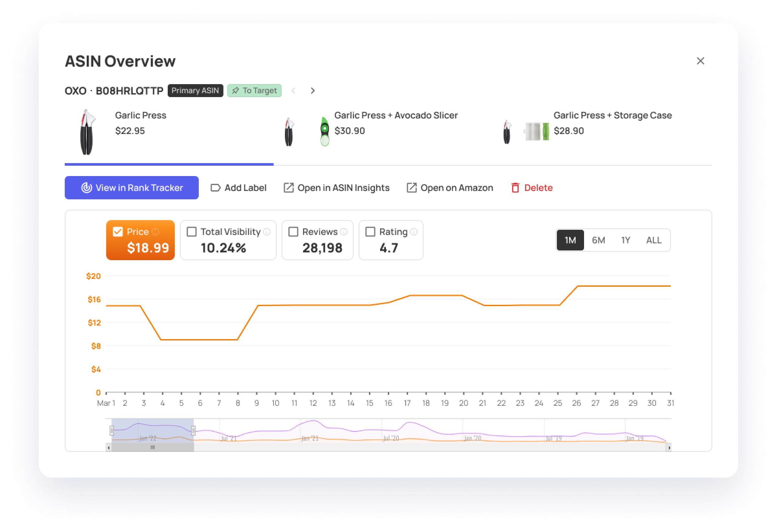The image size is (777, 532).
Task: Click the $28.90 bundle price
Action: (569, 131)
